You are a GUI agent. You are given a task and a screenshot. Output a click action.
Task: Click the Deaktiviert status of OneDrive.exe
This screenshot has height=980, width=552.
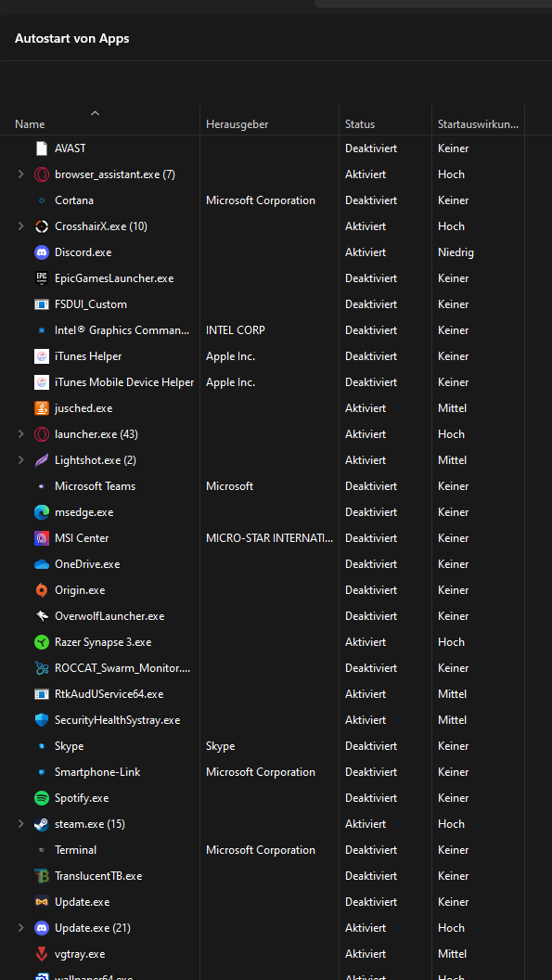(371, 563)
